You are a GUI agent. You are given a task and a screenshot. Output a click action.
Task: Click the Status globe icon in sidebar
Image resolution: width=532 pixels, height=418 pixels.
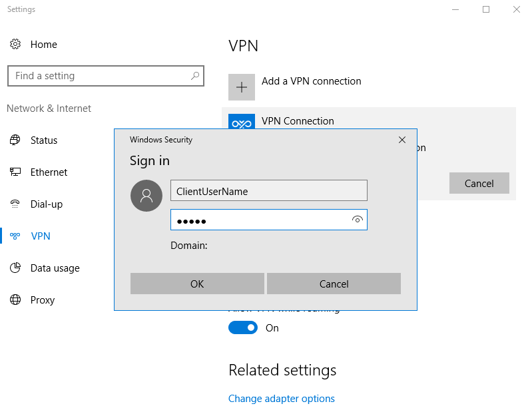15,140
